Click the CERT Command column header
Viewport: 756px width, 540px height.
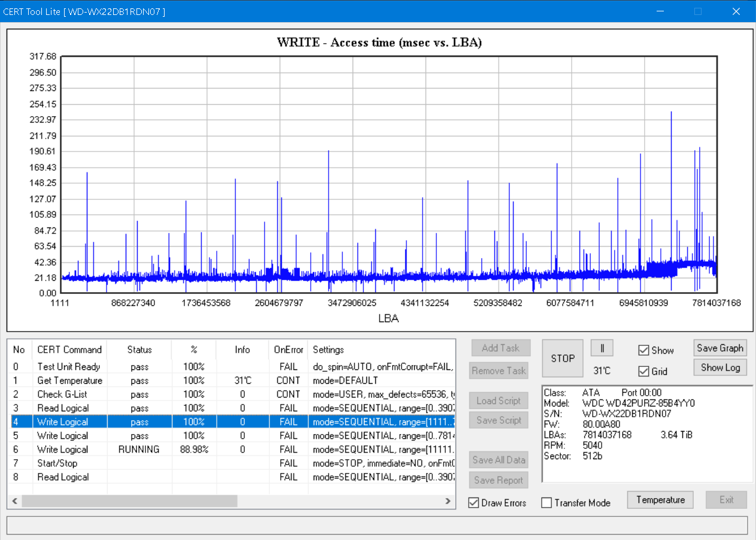click(69, 350)
